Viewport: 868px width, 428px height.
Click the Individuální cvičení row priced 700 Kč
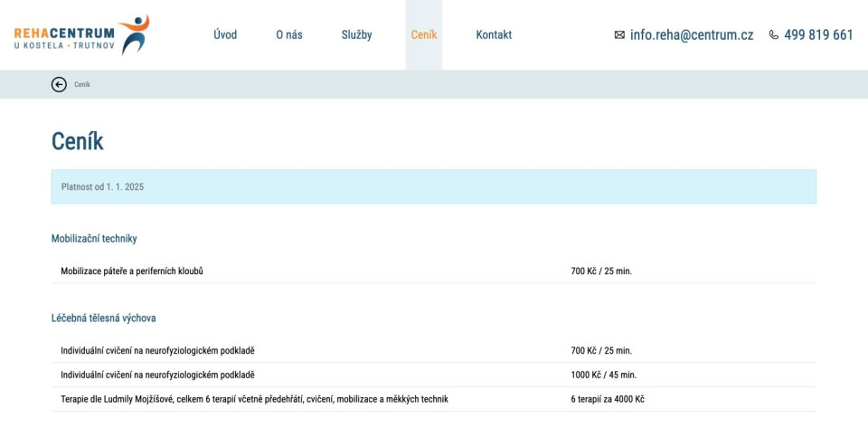click(433, 350)
